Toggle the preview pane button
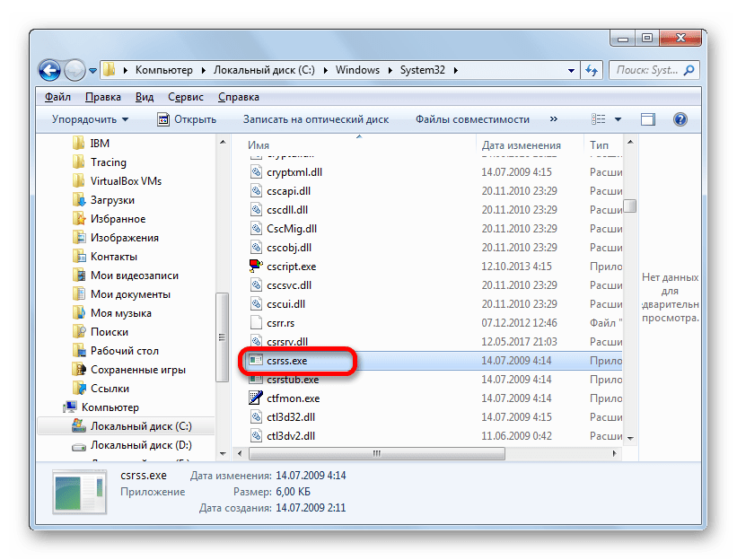 point(648,119)
